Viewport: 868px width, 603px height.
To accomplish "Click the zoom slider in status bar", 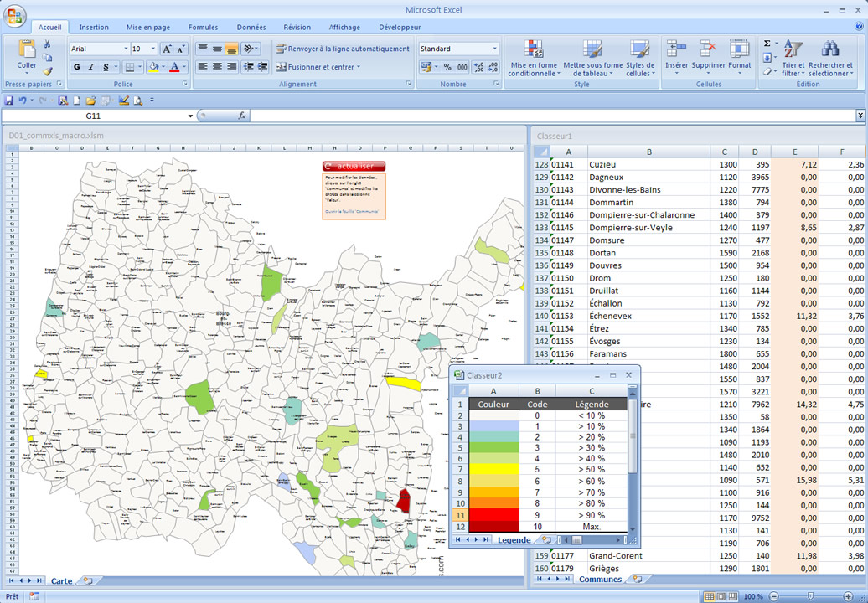I will (810, 596).
